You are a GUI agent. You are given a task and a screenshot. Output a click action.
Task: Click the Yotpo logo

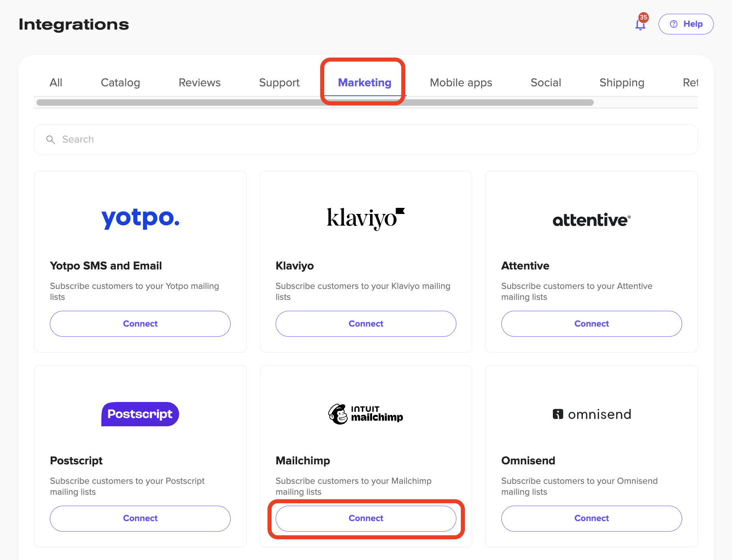(x=140, y=218)
